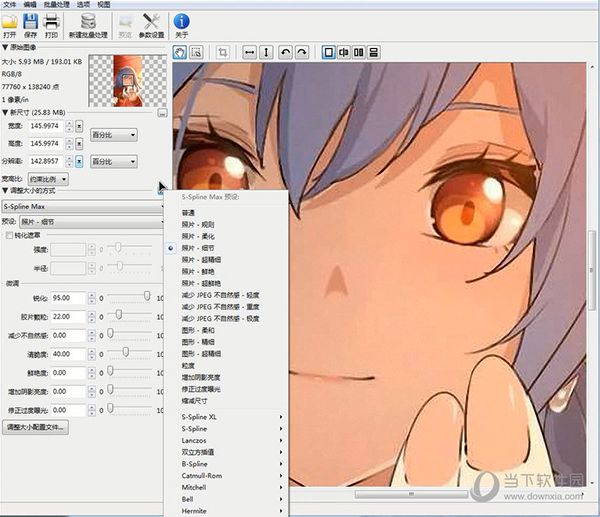Viewport: 600px width, 517px height.
Task: Expand the Lanczos submenu
Action: point(232,440)
